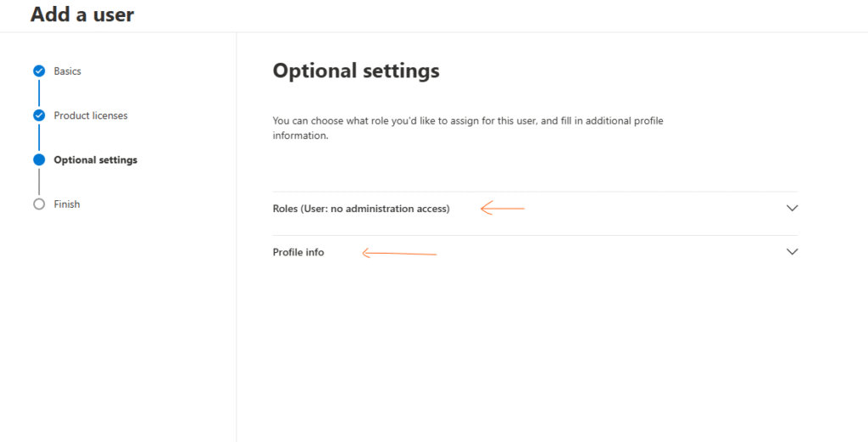Open the Roles (User: no administration access) row label
Viewport: 868px width, 442px height.
(x=361, y=209)
